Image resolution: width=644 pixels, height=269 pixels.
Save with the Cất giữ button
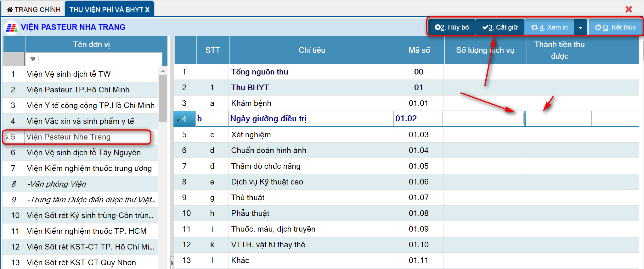[x=500, y=27]
